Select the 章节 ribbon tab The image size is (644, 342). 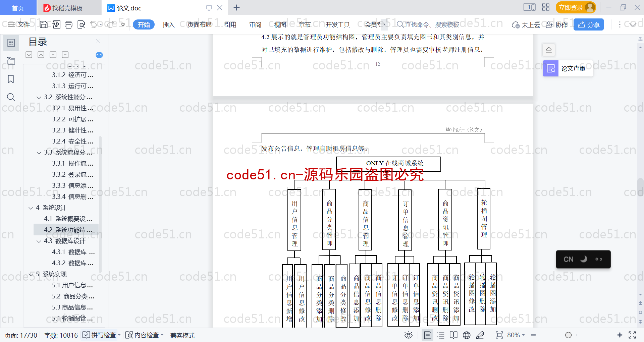(x=305, y=24)
